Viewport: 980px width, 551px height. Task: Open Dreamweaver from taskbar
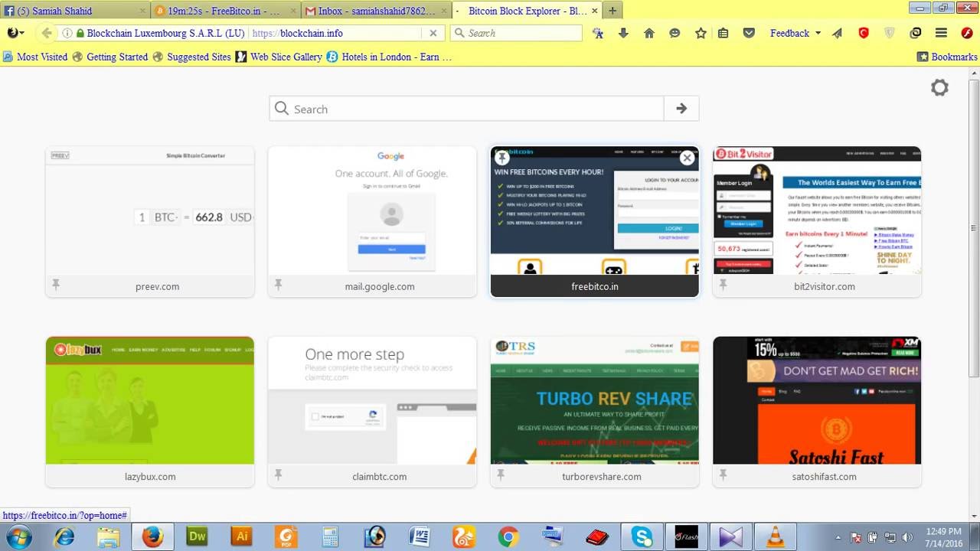pyautogui.click(x=198, y=536)
